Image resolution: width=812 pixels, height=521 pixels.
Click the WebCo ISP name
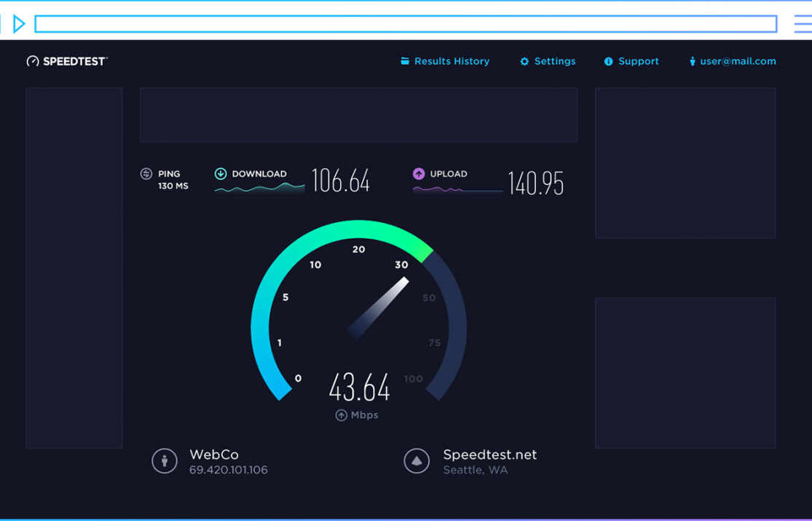214,455
